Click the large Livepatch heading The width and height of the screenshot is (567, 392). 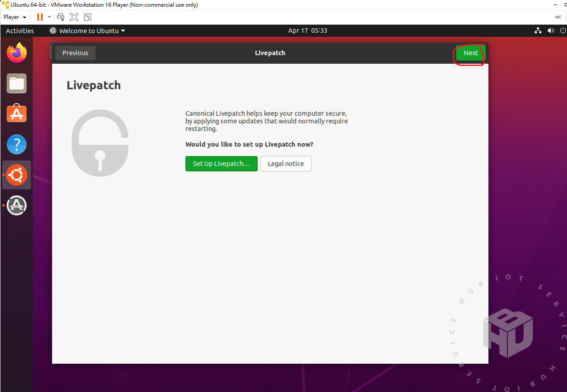[x=94, y=85]
